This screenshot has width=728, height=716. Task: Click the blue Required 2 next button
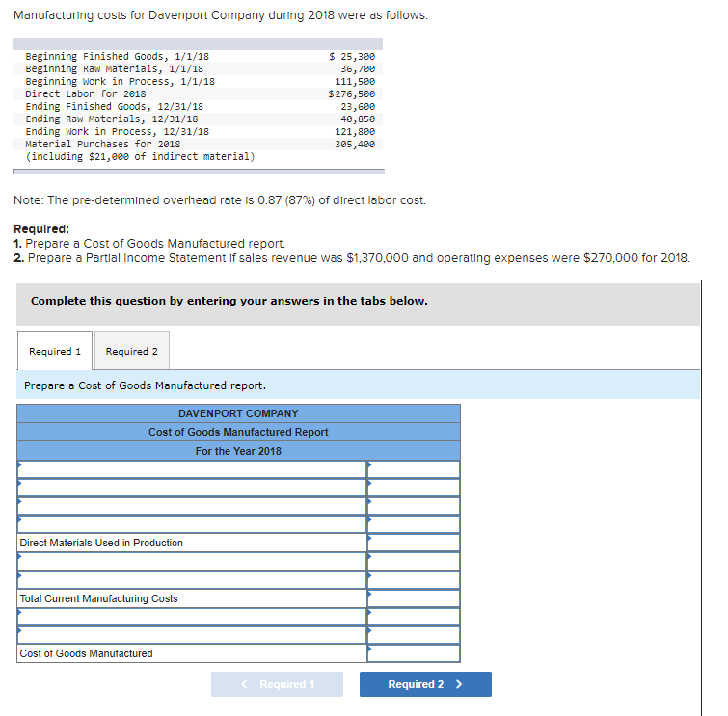click(x=425, y=684)
